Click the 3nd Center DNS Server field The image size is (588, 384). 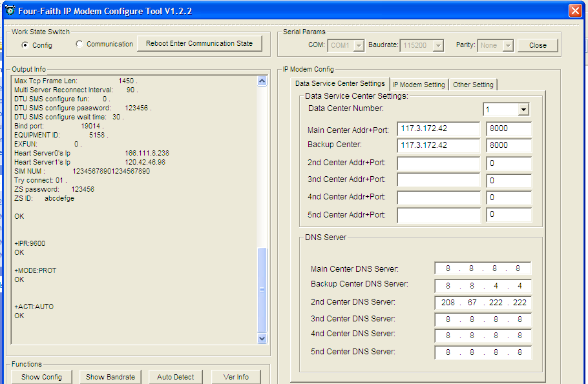(x=483, y=319)
